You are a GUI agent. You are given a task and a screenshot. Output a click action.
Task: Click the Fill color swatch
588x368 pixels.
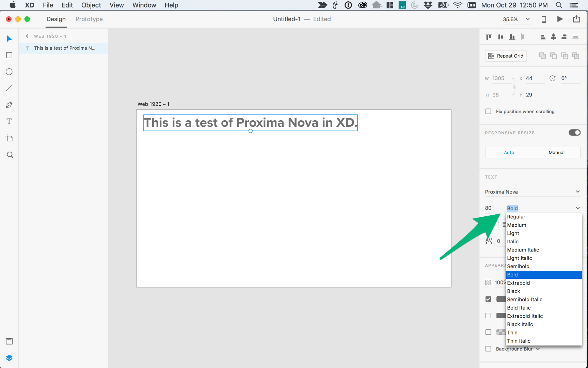501,299
